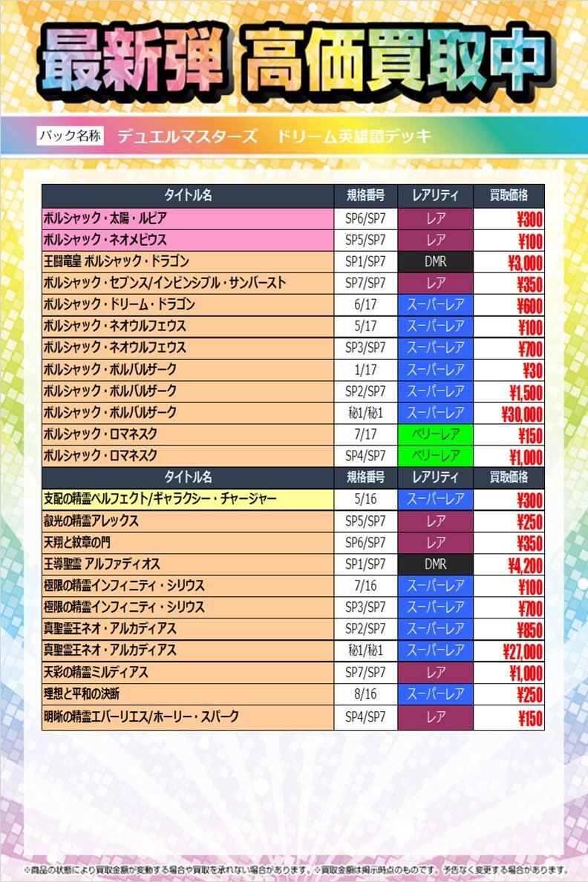Viewport: 588px width, 882px height.
Task: Click ¥1,000 price for 天彩の精霊ミルディアス
Action: click(526, 673)
